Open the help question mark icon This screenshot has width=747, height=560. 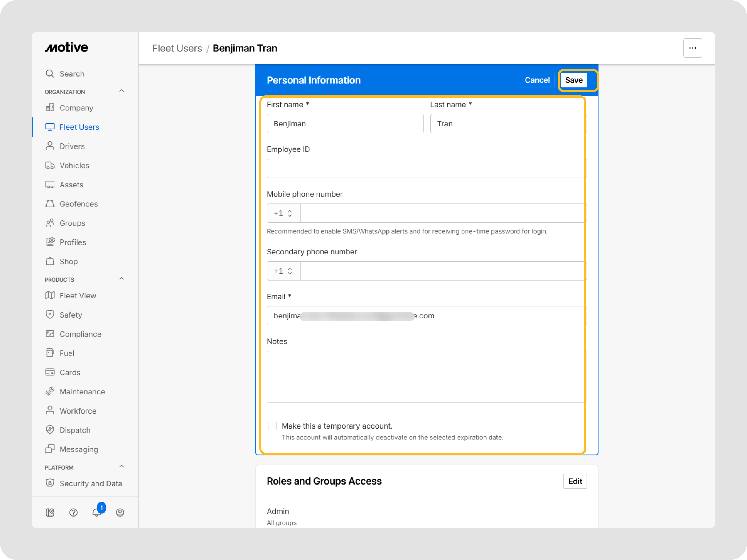click(x=73, y=512)
